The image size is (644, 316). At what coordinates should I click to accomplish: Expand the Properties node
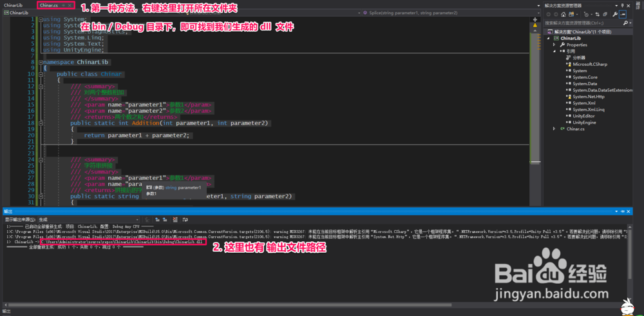pyautogui.click(x=554, y=45)
